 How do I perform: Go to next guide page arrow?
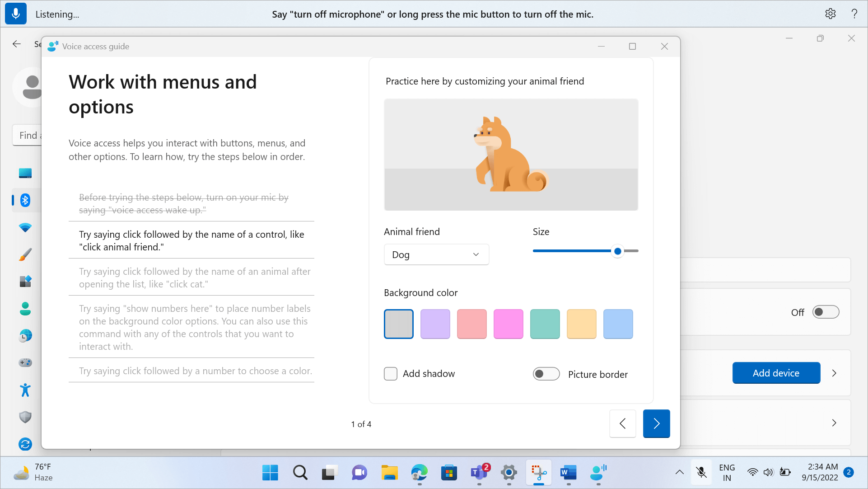coord(656,423)
